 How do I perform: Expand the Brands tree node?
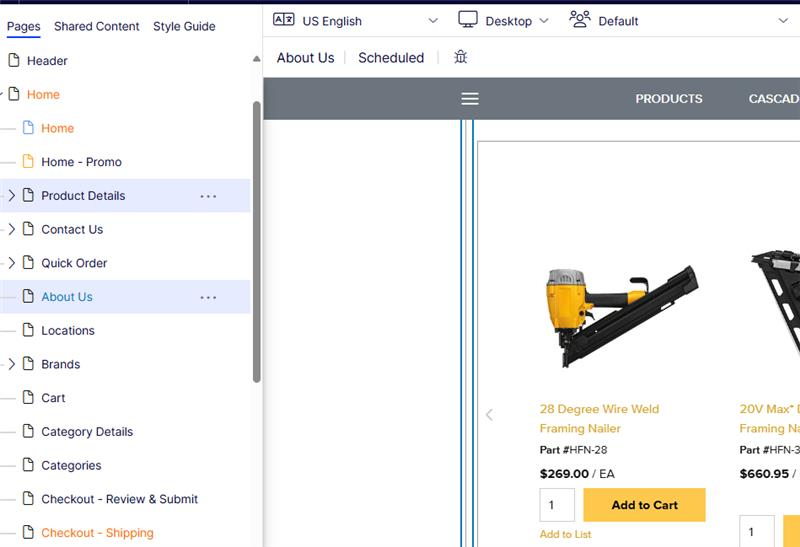click(12, 364)
